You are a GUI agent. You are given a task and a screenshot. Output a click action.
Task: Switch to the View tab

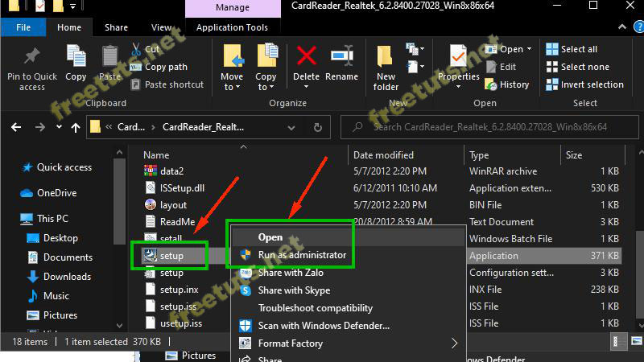162,27
